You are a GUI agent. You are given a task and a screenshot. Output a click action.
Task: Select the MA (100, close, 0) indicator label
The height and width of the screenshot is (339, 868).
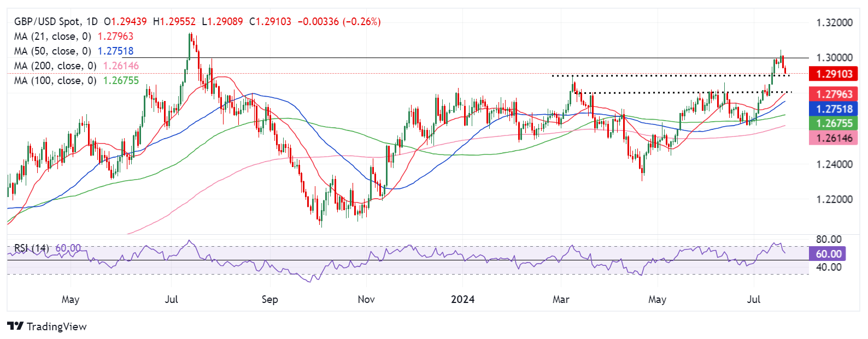55,81
